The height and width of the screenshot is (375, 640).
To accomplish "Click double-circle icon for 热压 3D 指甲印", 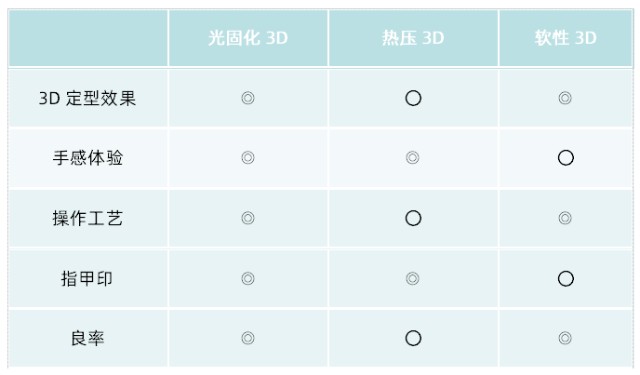I will 412,279.
